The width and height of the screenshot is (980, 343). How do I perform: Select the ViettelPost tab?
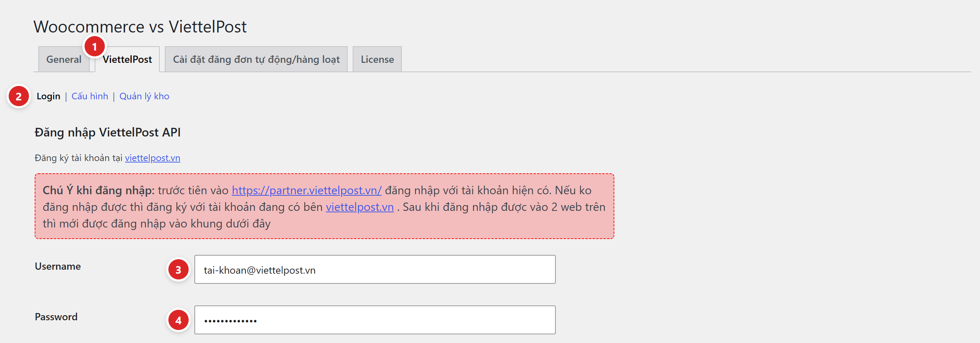127,59
